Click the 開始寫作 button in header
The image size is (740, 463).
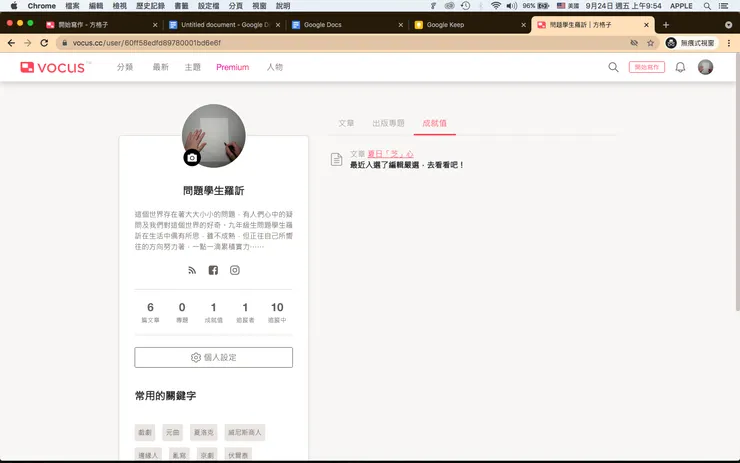pyautogui.click(x=647, y=67)
